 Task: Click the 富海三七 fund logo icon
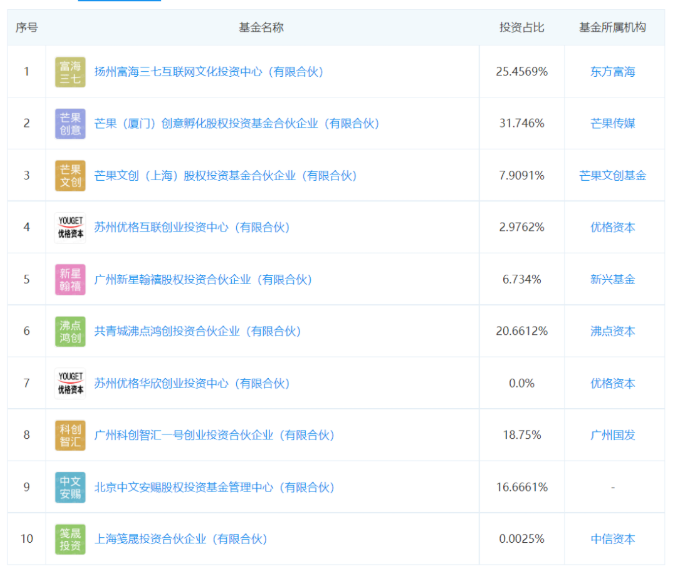70,72
